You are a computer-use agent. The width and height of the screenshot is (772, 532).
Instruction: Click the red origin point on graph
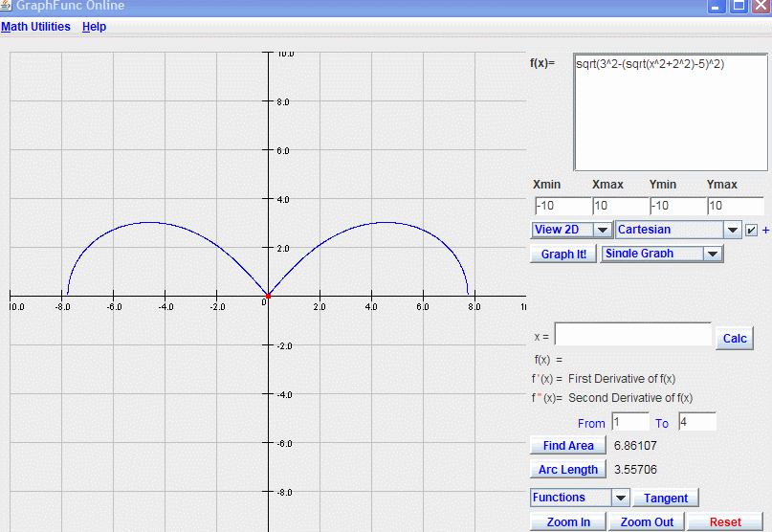pos(268,296)
